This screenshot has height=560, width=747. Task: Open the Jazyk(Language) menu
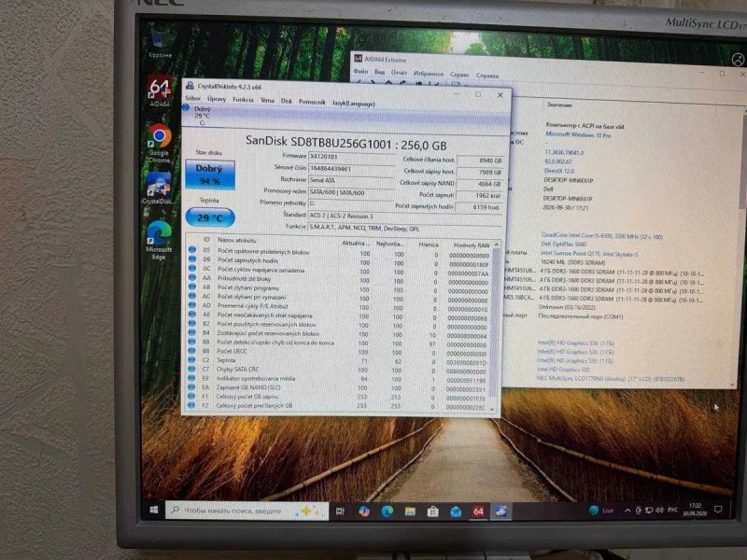[354, 104]
